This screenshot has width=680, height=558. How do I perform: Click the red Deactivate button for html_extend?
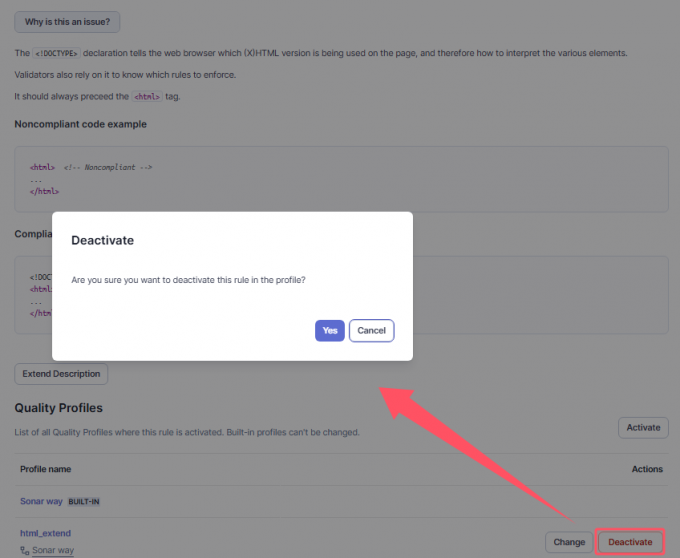coord(631,542)
